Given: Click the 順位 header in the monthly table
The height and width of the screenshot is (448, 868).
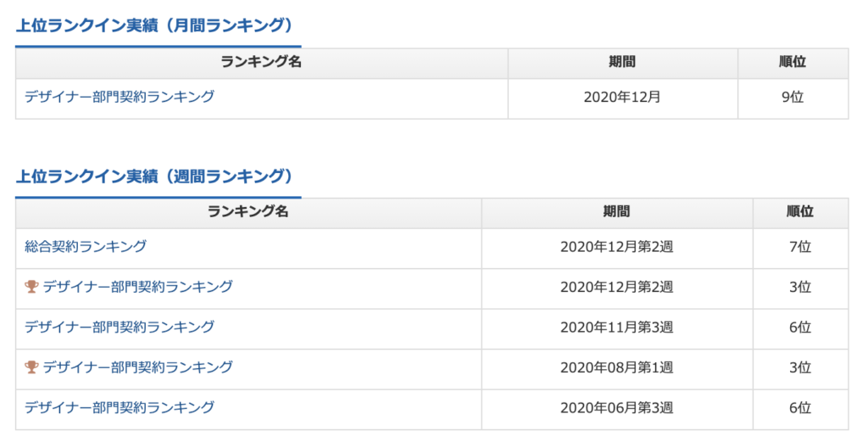Looking at the screenshot, I should tap(793, 62).
